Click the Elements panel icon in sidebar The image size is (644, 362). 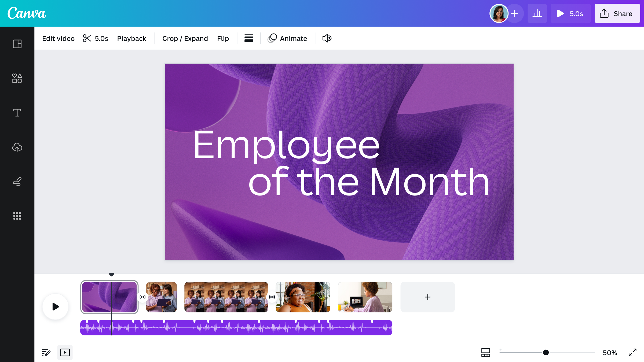click(17, 78)
